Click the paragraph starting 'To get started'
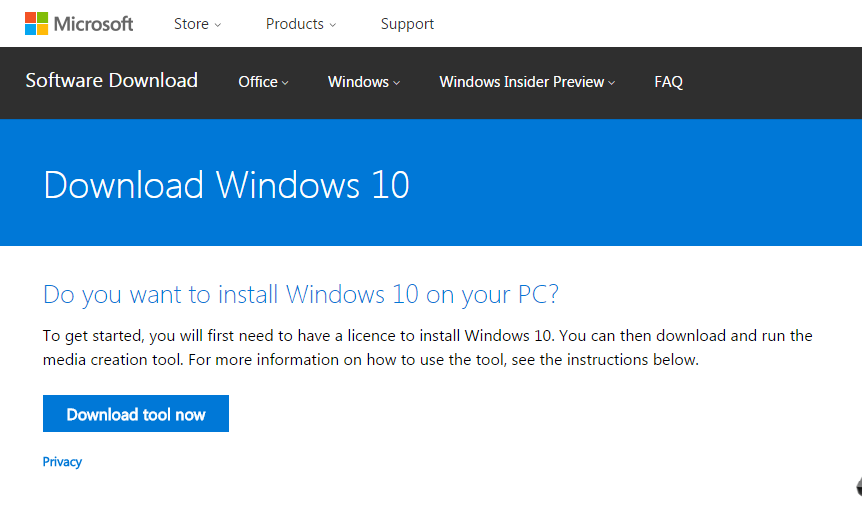The image size is (862, 526). click(x=428, y=347)
